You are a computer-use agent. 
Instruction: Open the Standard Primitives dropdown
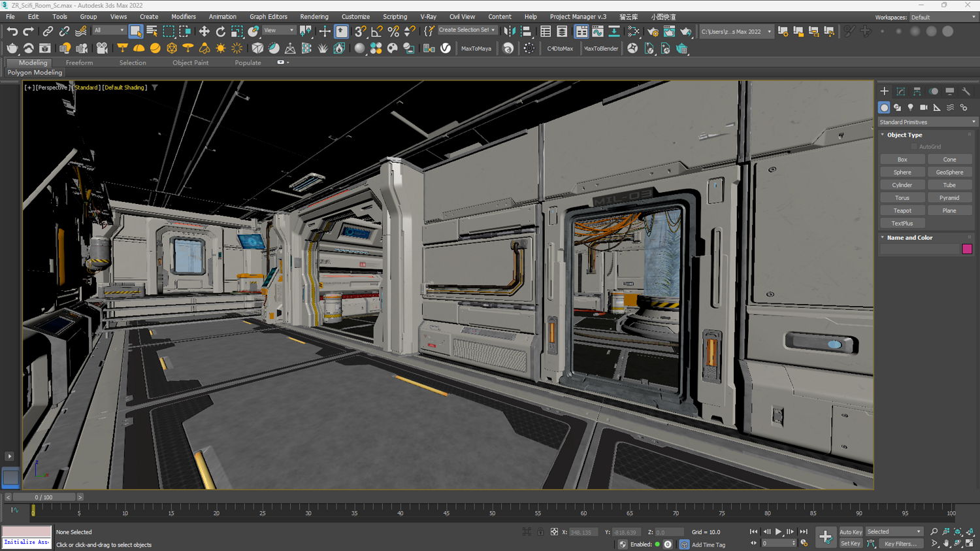click(x=926, y=122)
